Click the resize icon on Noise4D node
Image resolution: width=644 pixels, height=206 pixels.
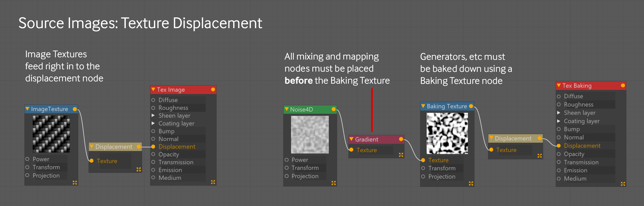point(334,183)
